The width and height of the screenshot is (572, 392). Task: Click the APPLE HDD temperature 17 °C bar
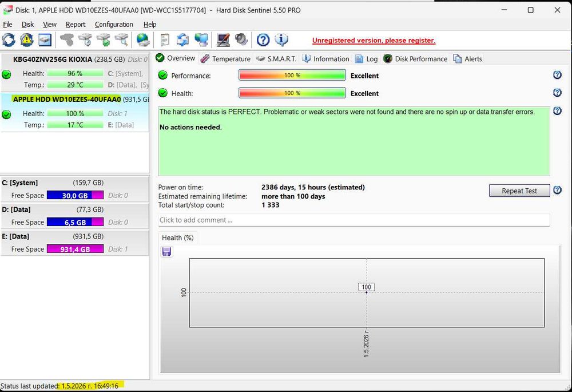75,125
